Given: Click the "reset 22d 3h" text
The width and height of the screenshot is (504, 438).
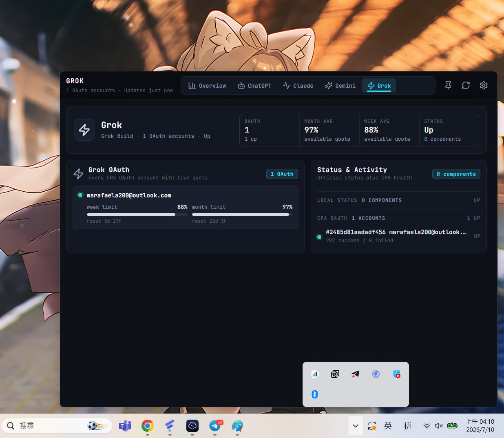Looking at the screenshot, I should click(209, 221).
